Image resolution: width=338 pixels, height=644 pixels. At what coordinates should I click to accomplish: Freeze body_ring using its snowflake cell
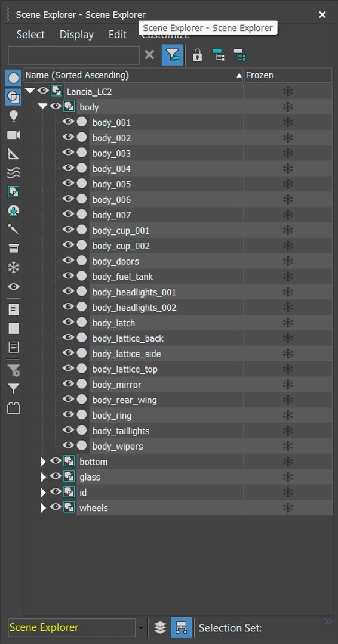(x=288, y=415)
